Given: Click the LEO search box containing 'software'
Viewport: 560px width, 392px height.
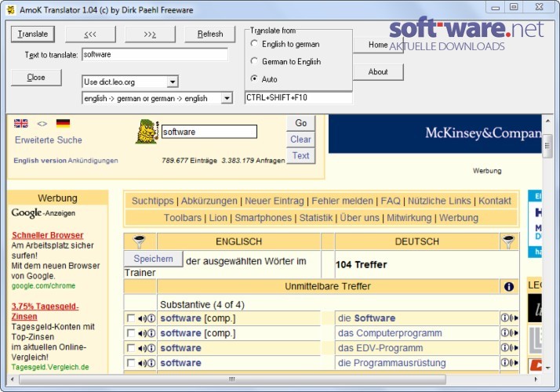Looking at the screenshot, I should click(209, 132).
